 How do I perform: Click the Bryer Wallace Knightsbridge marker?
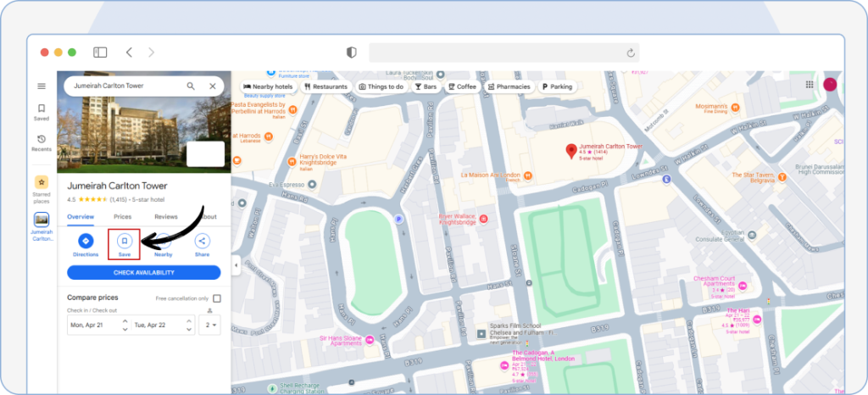point(484,220)
